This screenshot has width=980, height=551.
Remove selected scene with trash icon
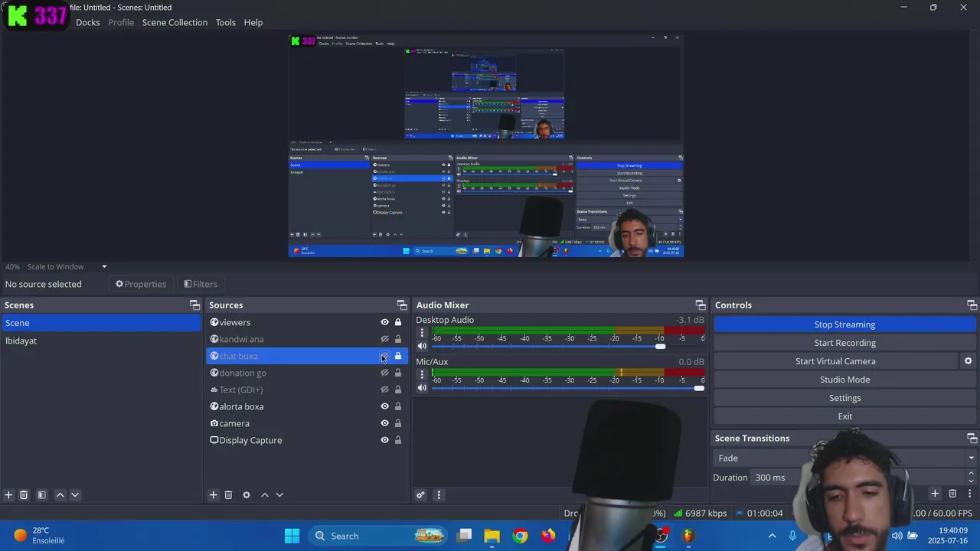24,495
